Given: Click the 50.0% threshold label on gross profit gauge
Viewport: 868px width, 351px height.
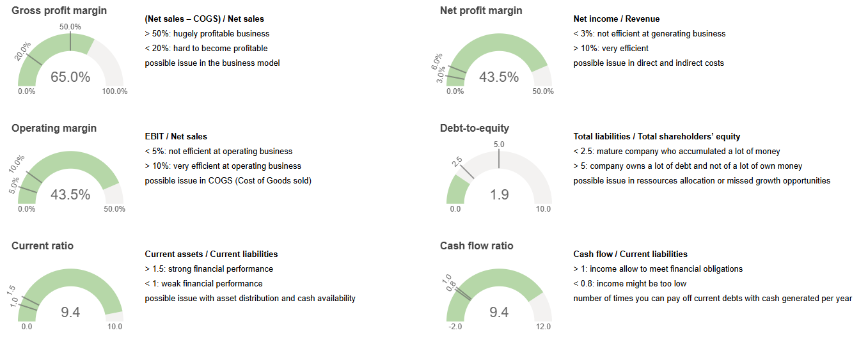Looking at the screenshot, I should (70, 27).
